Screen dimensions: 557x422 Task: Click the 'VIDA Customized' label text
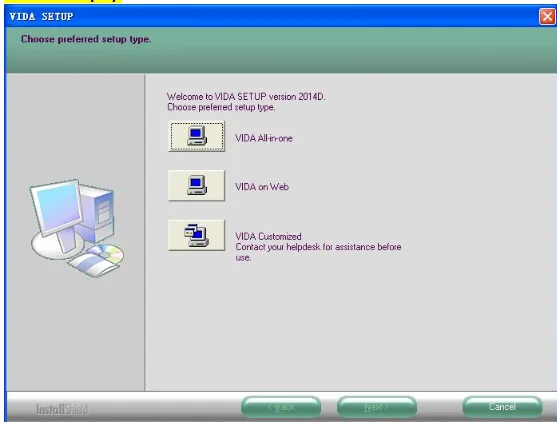[268, 236]
